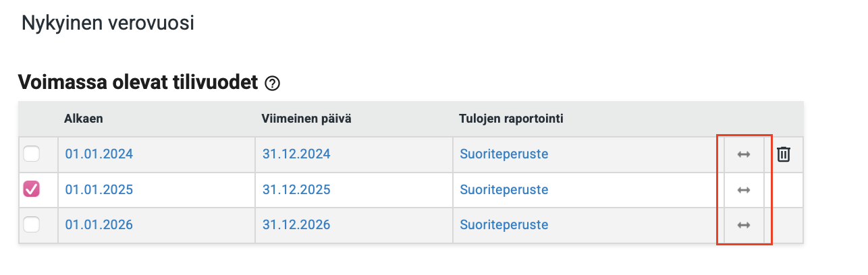This screenshot has width=868, height=275.
Task: Click the 31.12.2025 last day link
Action: click(x=296, y=190)
